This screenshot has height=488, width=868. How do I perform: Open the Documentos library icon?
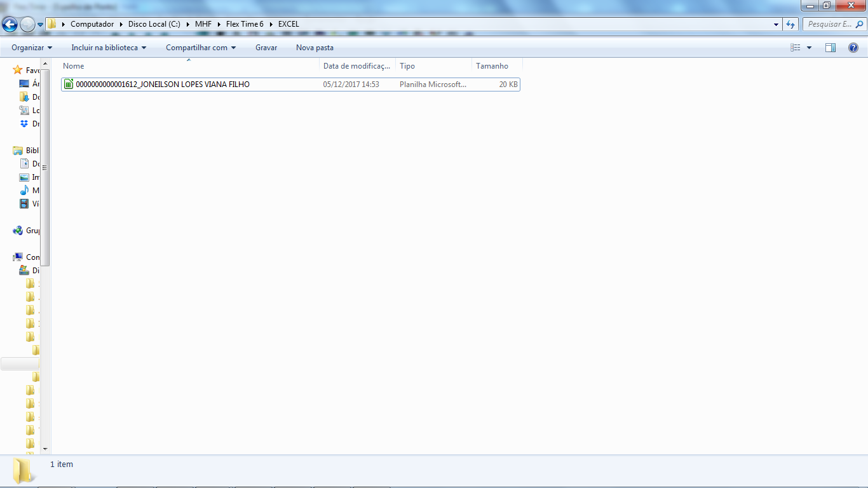point(24,164)
